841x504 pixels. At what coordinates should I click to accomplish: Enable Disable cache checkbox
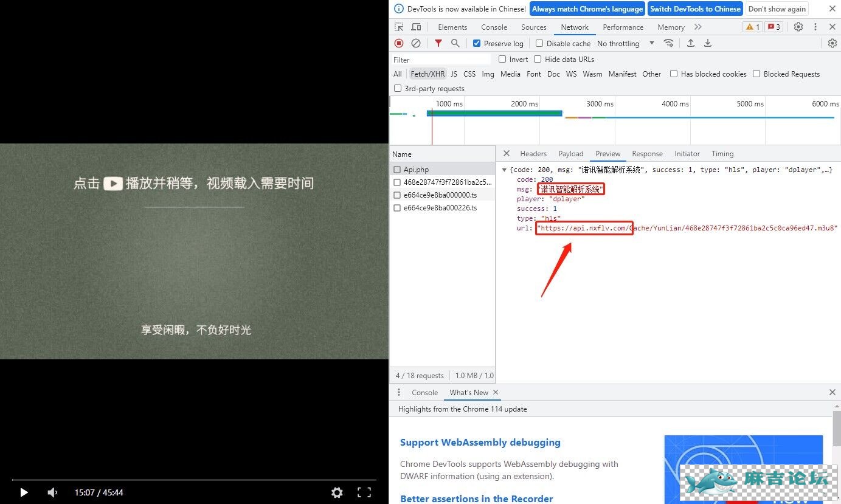tap(539, 43)
